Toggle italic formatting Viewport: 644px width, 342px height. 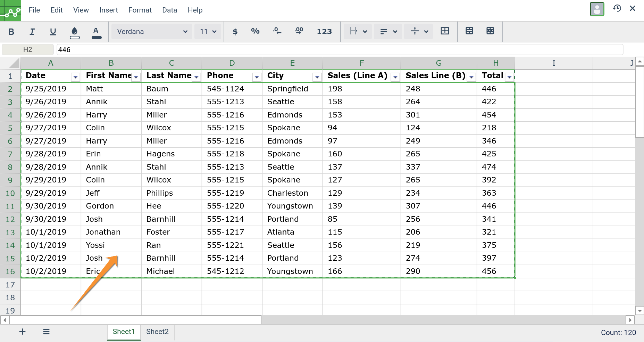coord(32,32)
